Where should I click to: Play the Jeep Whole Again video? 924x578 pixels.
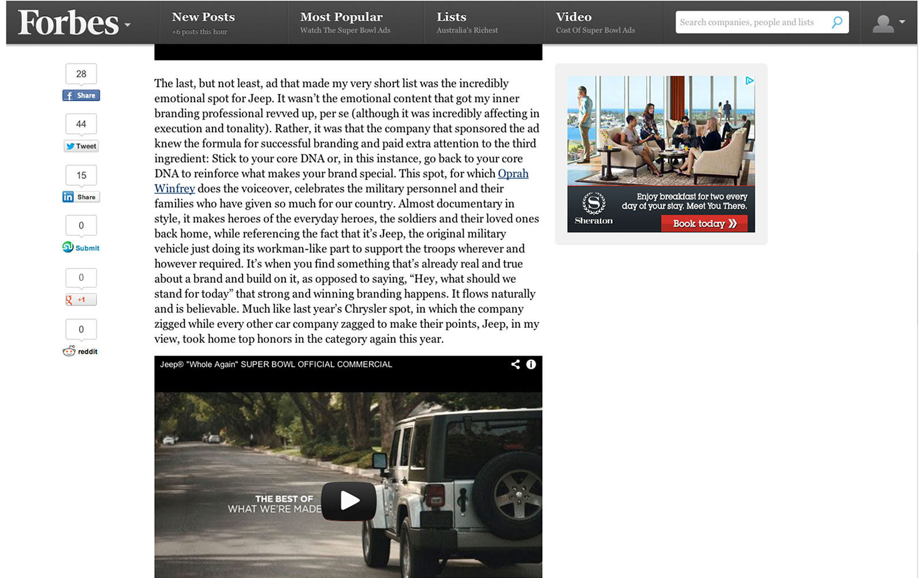point(348,500)
